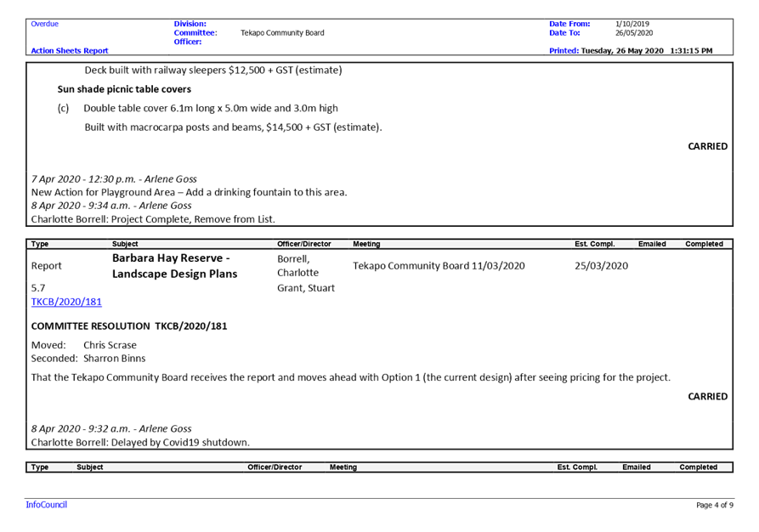Click the seconder name Sharron Binns
Image resolution: width=759 pixels, height=532 pixels.
point(114,359)
